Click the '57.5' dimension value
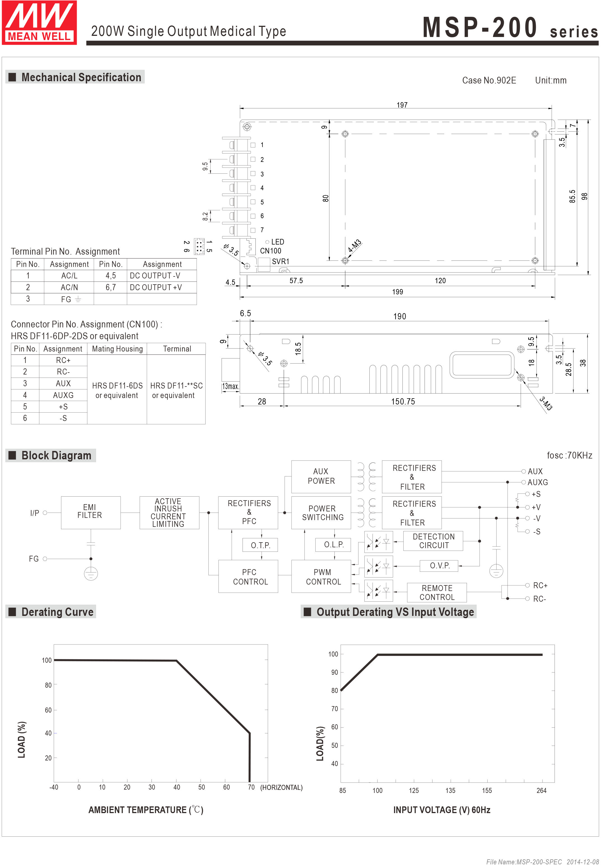 point(296,281)
